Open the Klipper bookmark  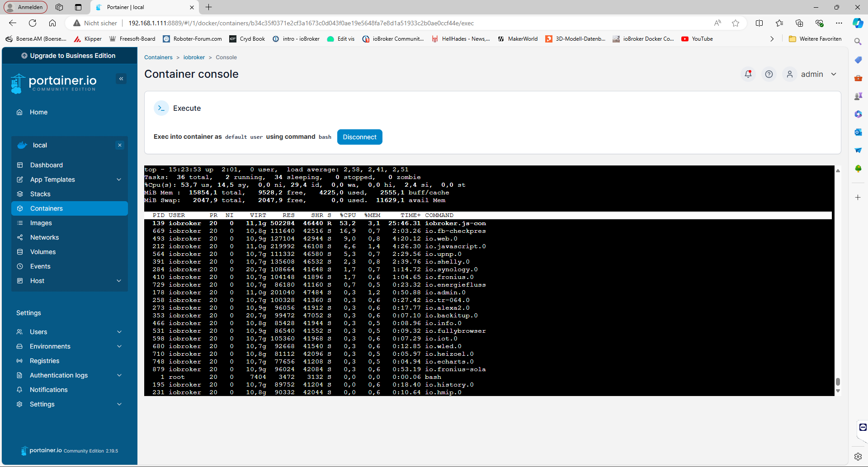(88, 39)
